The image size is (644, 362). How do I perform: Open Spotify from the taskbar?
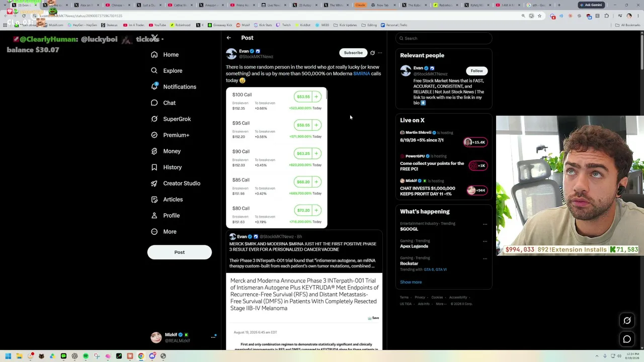point(86,356)
